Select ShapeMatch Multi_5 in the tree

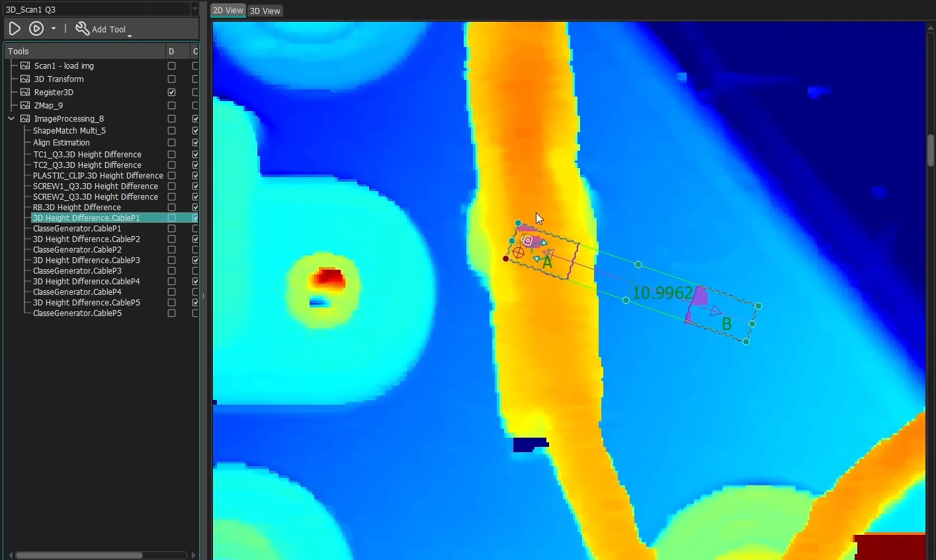(69, 131)
